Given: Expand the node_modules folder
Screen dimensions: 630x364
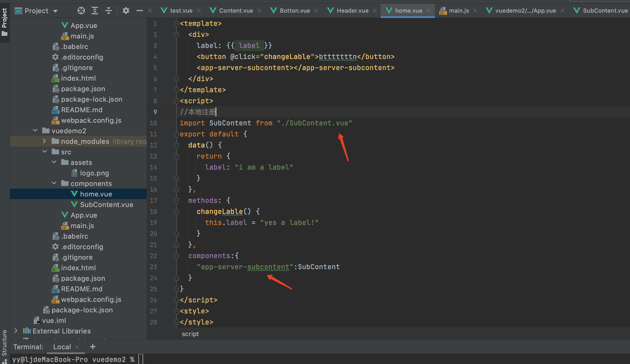Looking at the screenshot, I should click(x=44, y=141).
